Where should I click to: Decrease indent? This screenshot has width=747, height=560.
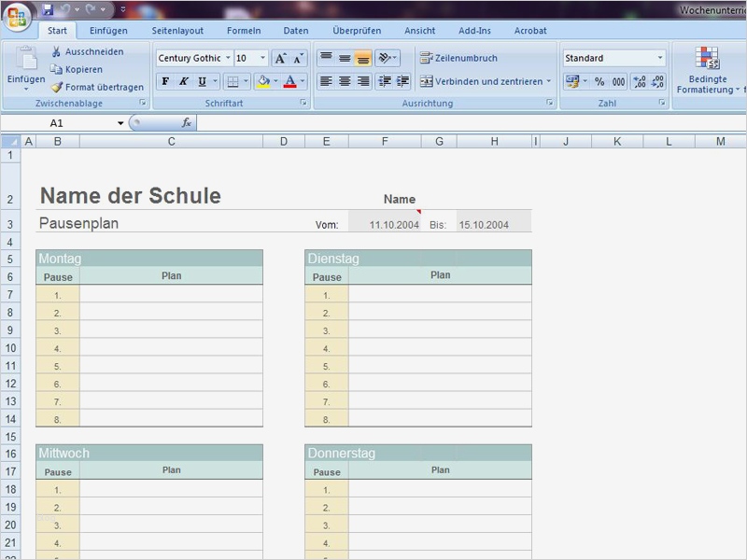tap(384, 81)
